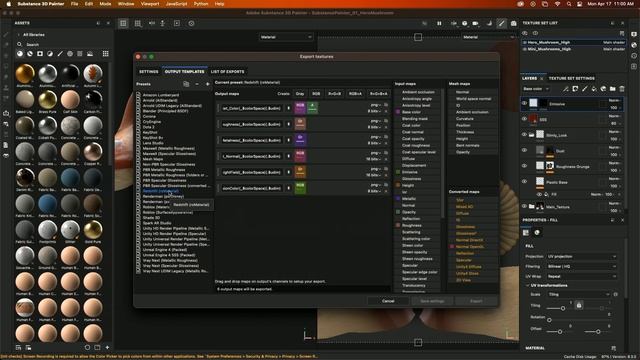Open first output map 8 bits dropdown
The width and height of the screenshot is (640, 360).
coord(375,111)
